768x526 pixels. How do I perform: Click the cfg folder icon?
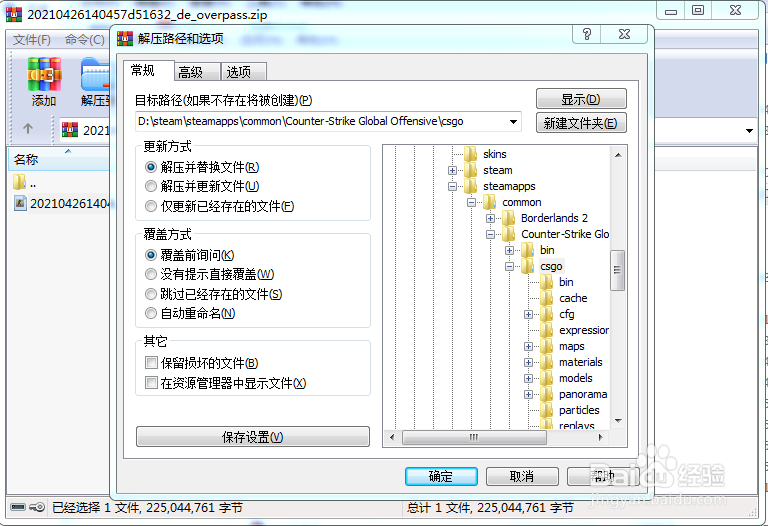[547, 314]
